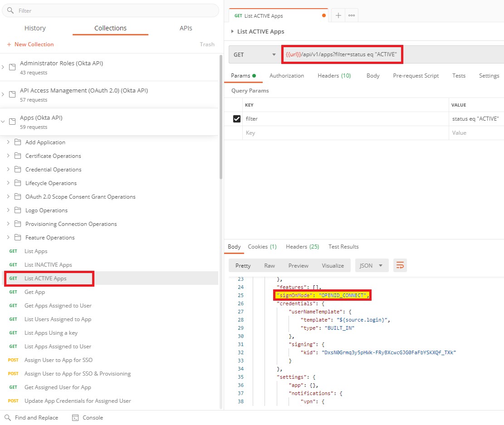Viewport: 504px width, 425px height.
Task: Click the Lifecycle Operations folder icon
Action: click(x=18, y=183)
